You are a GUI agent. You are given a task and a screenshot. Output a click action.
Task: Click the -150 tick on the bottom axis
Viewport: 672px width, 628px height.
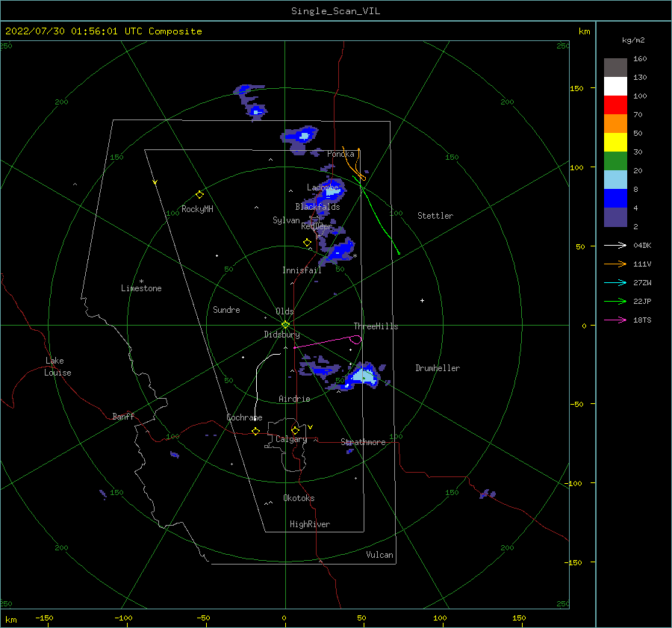pos(44,618)
